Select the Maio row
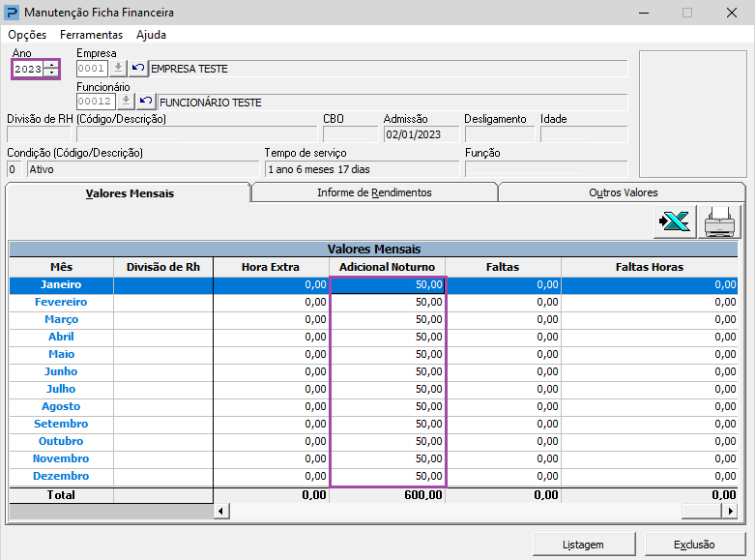 click(x=374, y=354)
